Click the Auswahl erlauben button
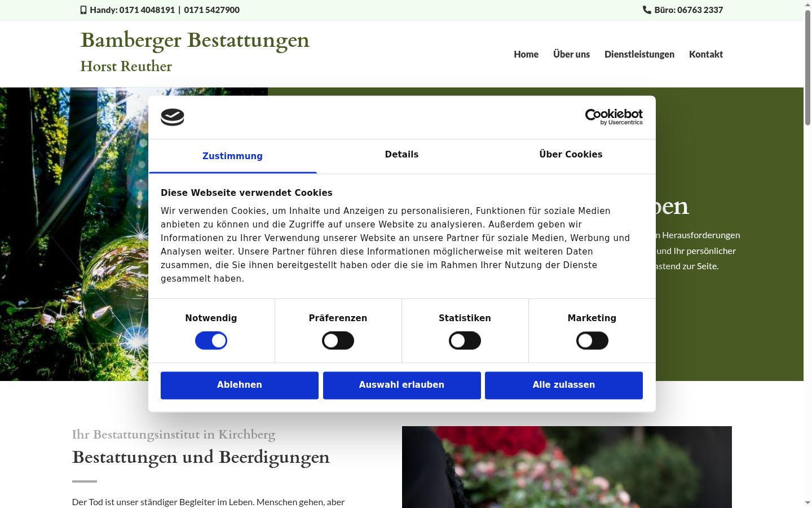The height and width of the screenshot is (508, 812). pos(401,385)
